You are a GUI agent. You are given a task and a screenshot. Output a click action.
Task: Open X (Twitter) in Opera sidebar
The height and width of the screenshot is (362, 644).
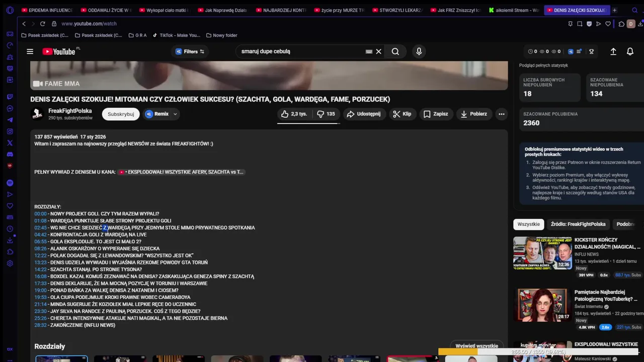(x=10, y=143)
